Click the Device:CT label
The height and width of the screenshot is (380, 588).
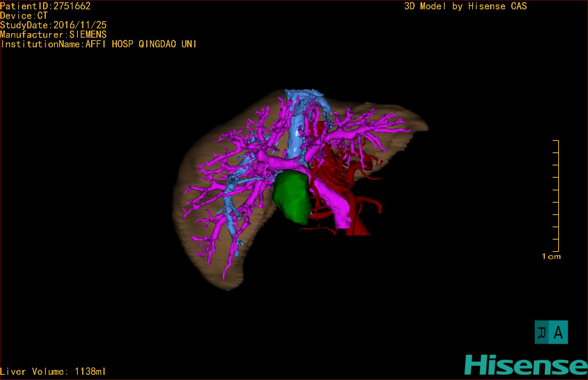[x=24, y=16]
